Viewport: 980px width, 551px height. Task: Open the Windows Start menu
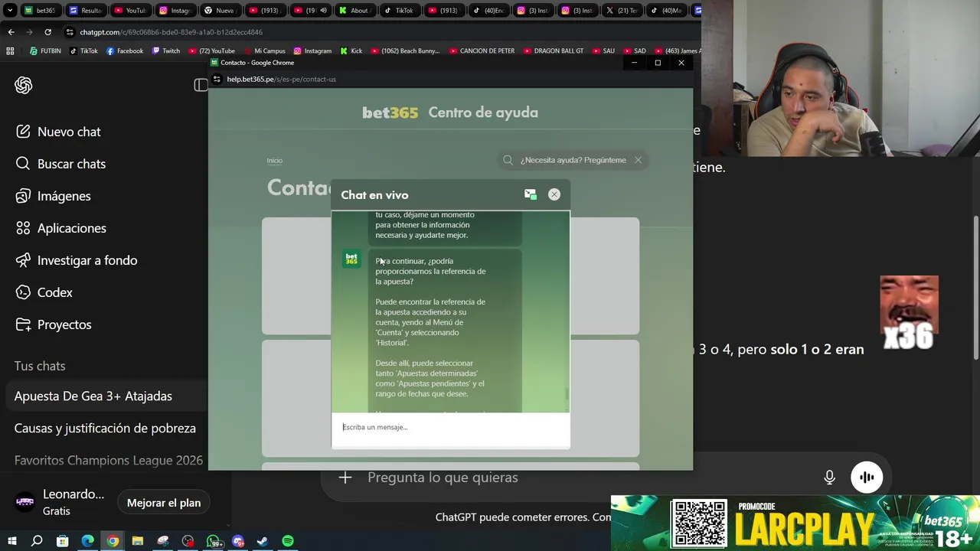(x=11, y=541)
